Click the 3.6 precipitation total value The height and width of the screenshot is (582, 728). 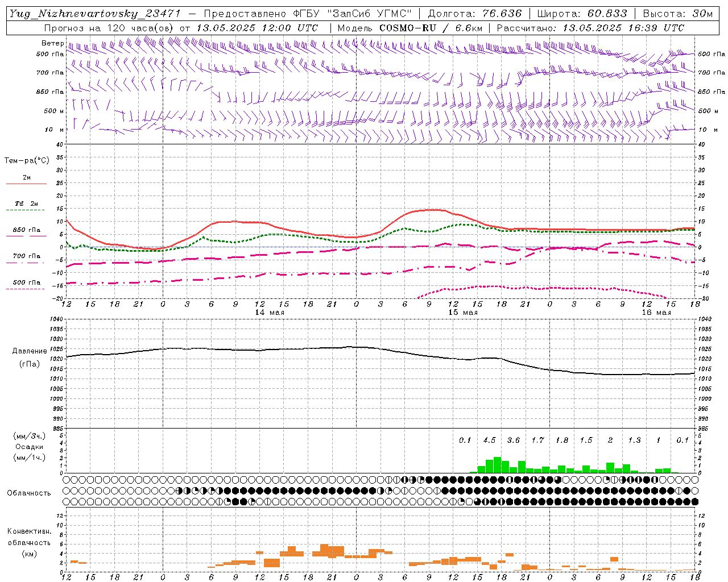point(514,440)
